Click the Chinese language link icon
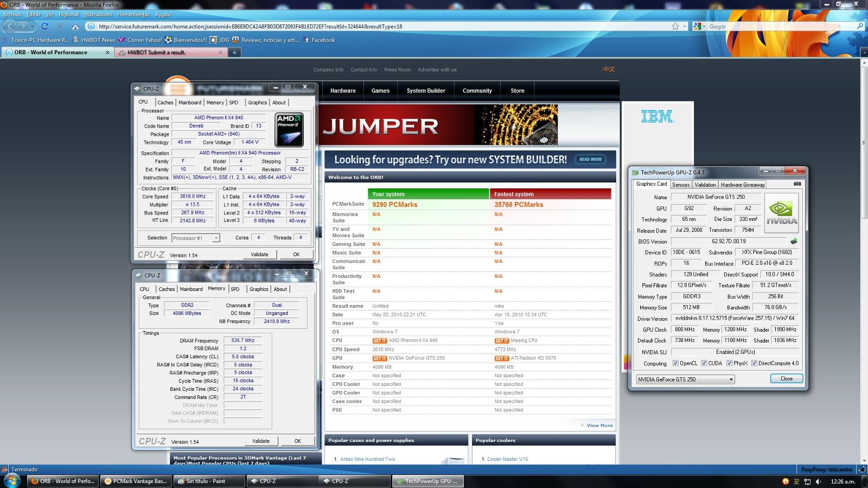Viewport: 868px width, 488px height. coord(609,69)
